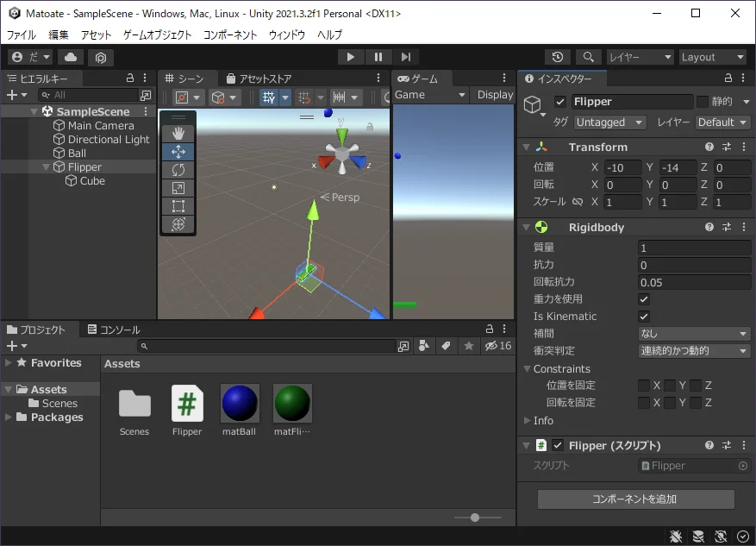The width and height of the screenshot is (756, 546).
Task: Search by label icon in Project
Action: 446,345
